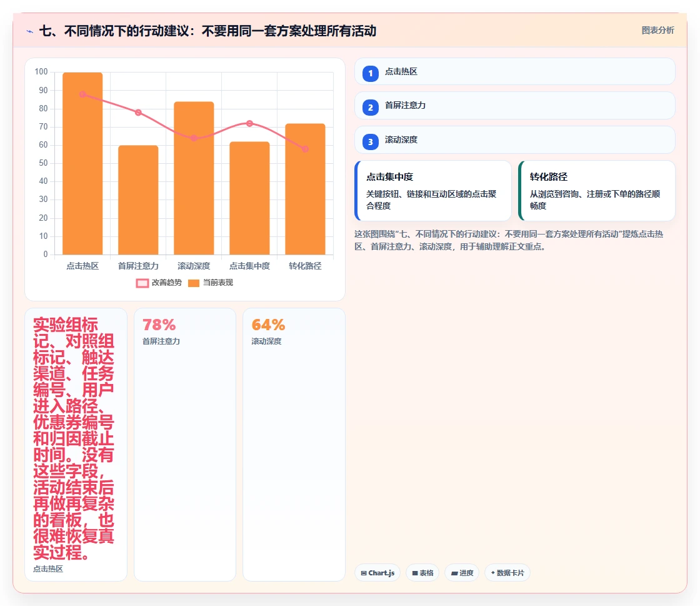Open the 点击集中度 info card
This screenshot has width=700, height=606.
click(x=433, y=191)
